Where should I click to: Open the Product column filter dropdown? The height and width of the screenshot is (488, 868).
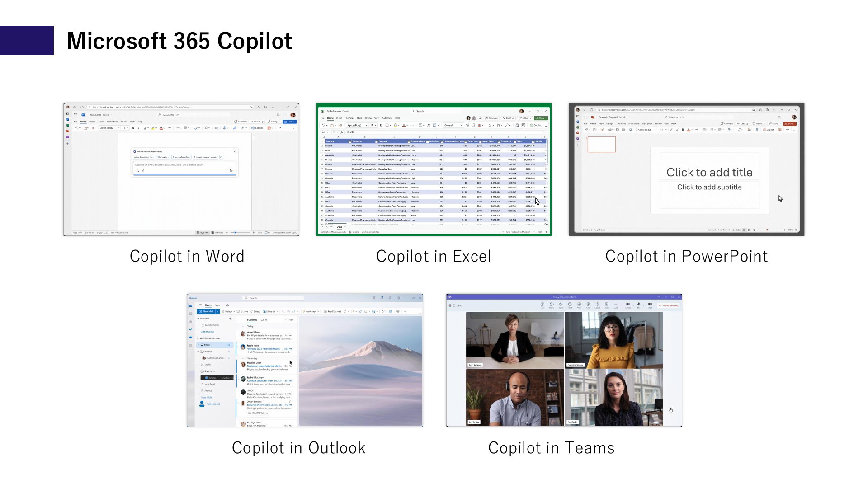(x=409, y=141)
